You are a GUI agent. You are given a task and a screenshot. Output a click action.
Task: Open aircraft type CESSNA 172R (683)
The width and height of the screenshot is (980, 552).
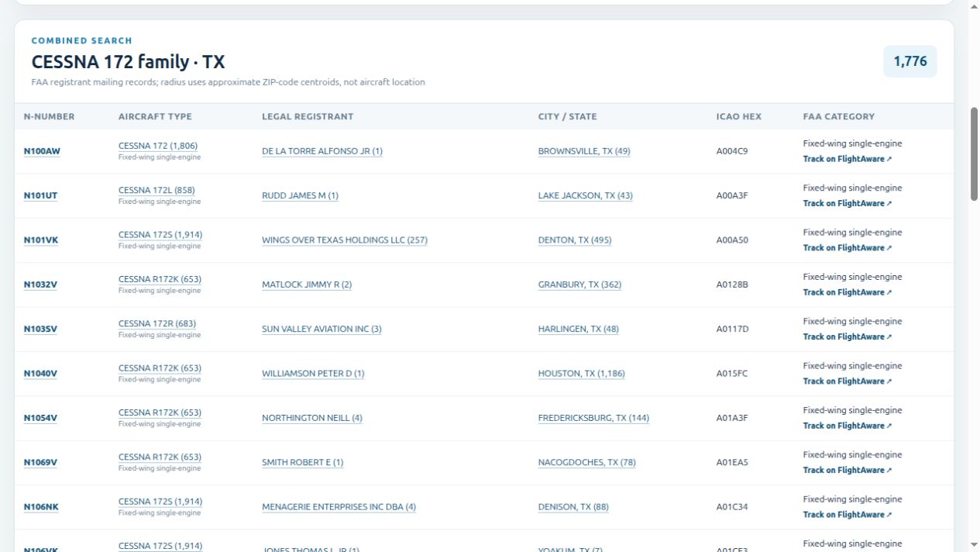click(157, 323)
